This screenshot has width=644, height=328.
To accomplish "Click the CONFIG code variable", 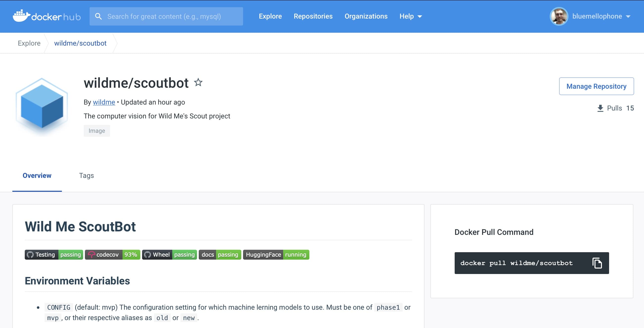I will (59, 307).
